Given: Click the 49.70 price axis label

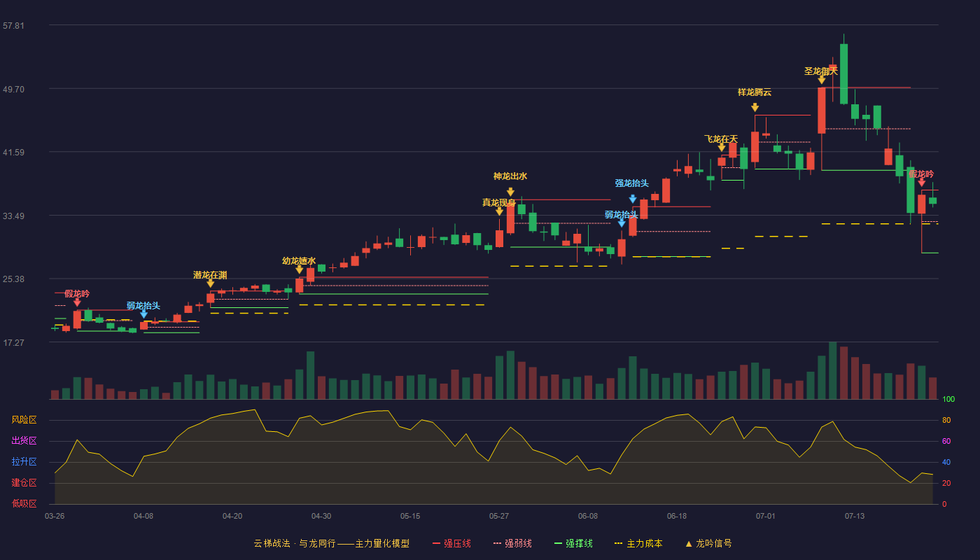Looking at the screenshot, I should click(13, 89).
